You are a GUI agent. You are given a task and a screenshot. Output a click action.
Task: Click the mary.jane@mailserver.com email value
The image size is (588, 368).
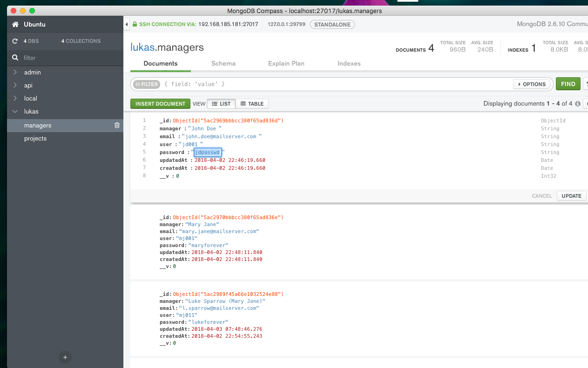click(219, 231)
